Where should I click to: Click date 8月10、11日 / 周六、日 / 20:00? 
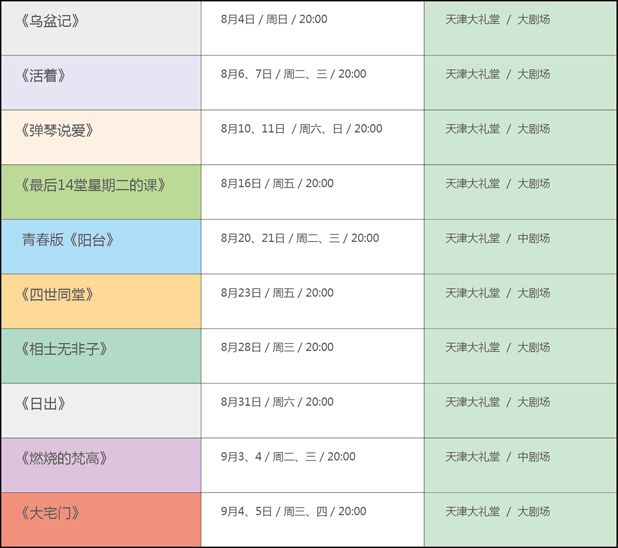tap(302, 129)
